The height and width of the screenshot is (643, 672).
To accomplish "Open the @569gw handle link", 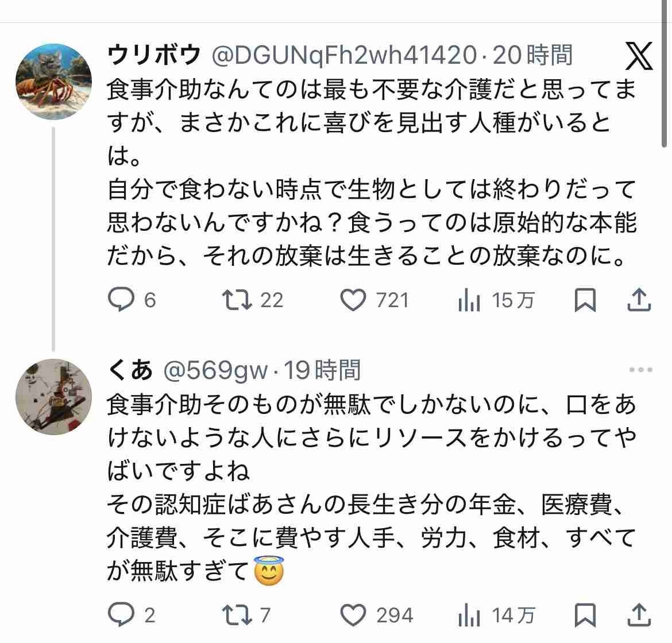I will point(216,371).
